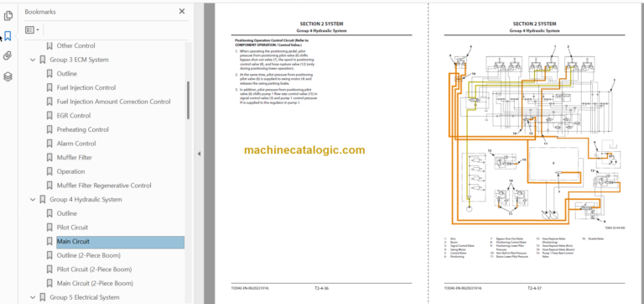Viewport: 644px width, 304px height.
Task: Click bookmark icon beside Alarm Control
Action: [x=49, y=144]
